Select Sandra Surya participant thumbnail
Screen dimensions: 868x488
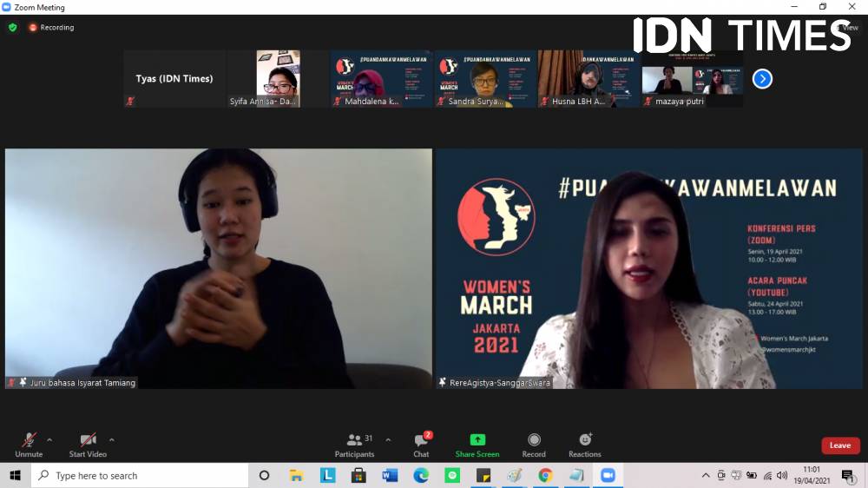click(485, 79)
